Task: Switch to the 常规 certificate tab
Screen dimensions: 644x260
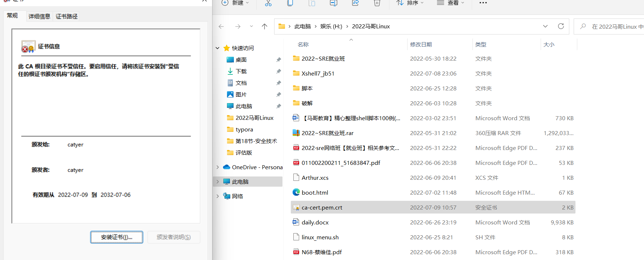Action: pos(12,16)
